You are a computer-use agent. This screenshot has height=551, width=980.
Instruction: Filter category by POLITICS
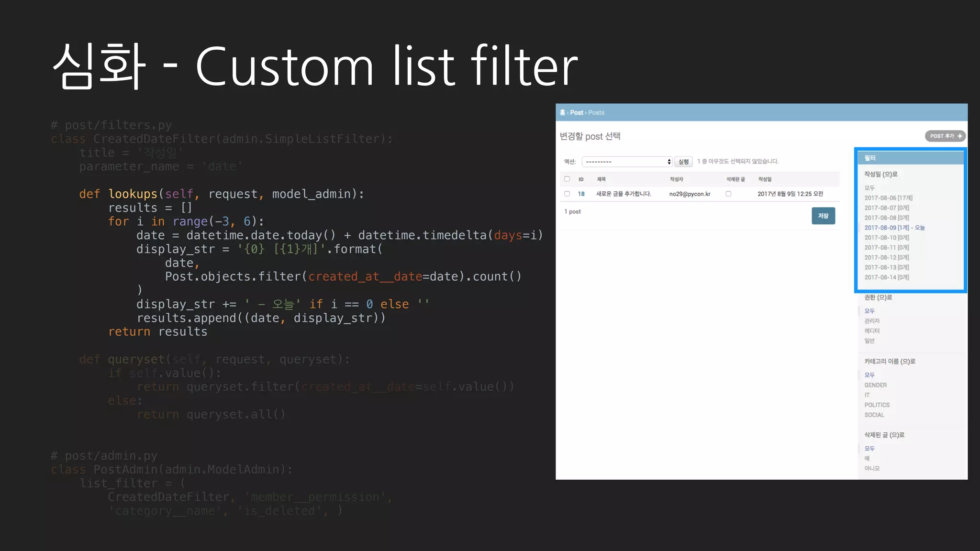pos(877,405)
